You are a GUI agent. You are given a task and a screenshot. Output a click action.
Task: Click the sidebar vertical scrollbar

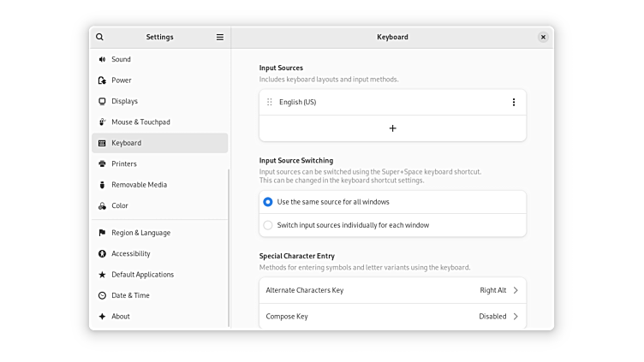pos(229,248)
